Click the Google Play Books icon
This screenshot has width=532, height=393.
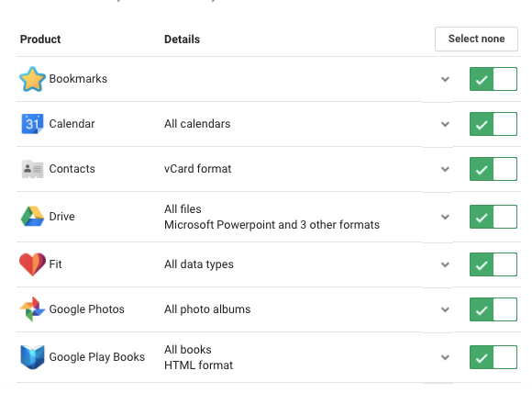pyautogui.click(x=32, y=357)
